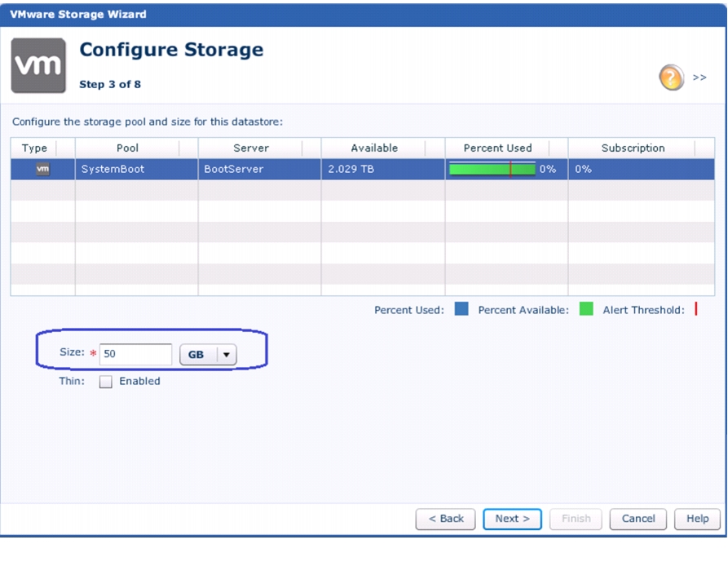Click the VMware Storage Wizard title bar
Image resolution: width=728 pixels, height=575 pixels.
[364, 15]
